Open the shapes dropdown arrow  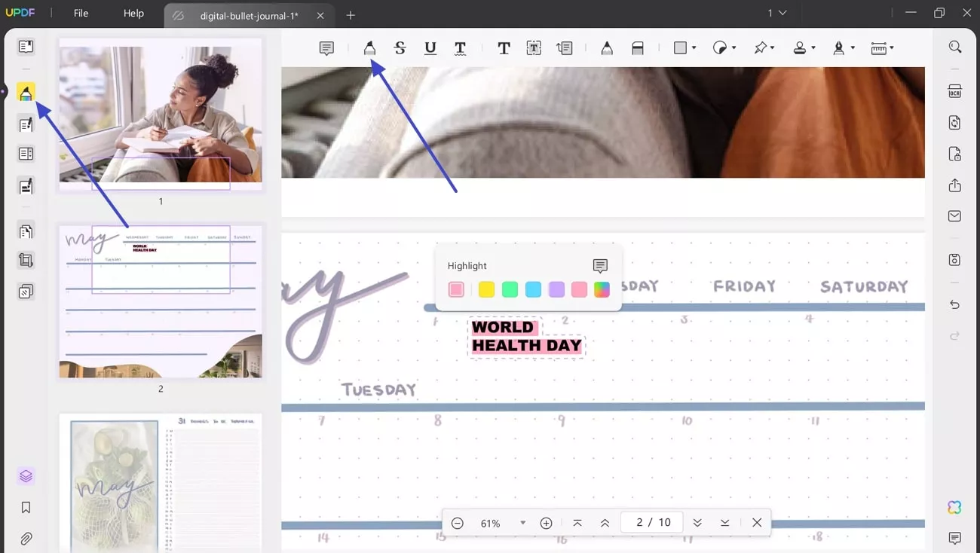point(693,47)
